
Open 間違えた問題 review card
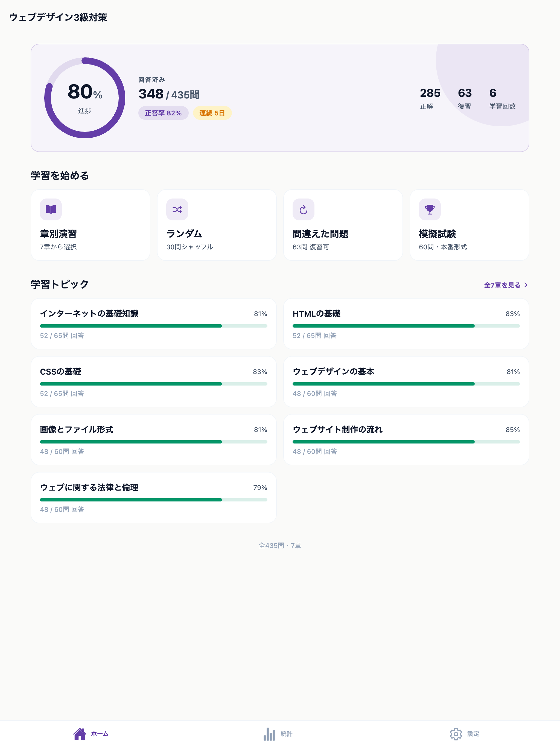pyautogui.click(x=343, y=225)
